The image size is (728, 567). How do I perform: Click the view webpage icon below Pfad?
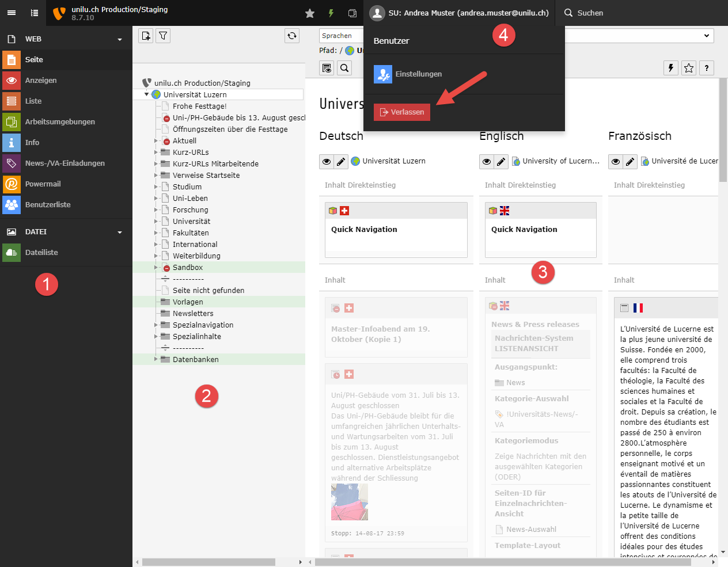tap(327, 68)
